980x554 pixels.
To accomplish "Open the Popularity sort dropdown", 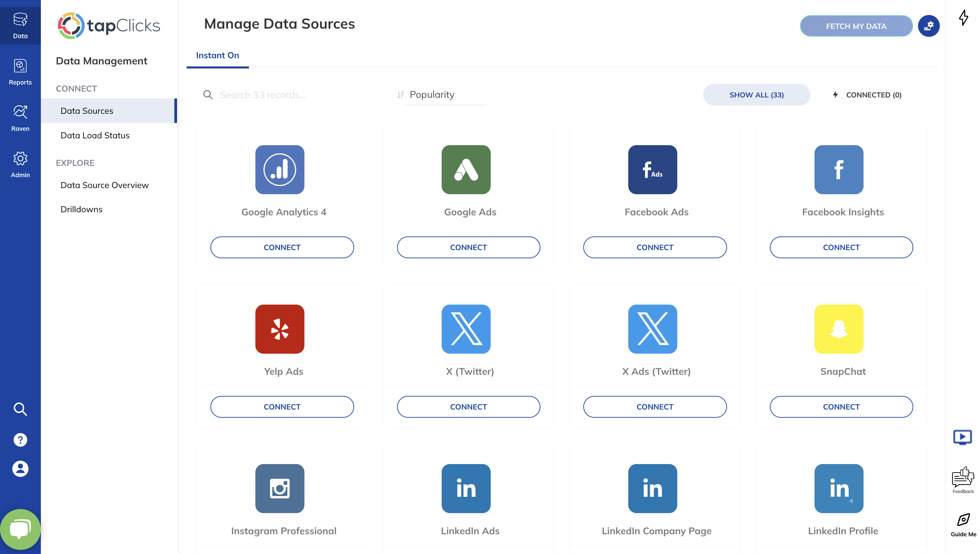I will pos(445,94).
